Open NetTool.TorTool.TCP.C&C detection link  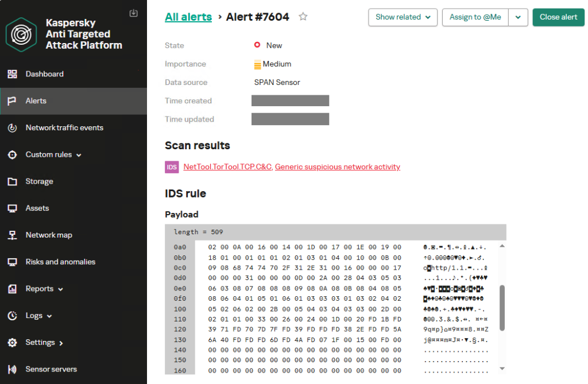[227, 167]
